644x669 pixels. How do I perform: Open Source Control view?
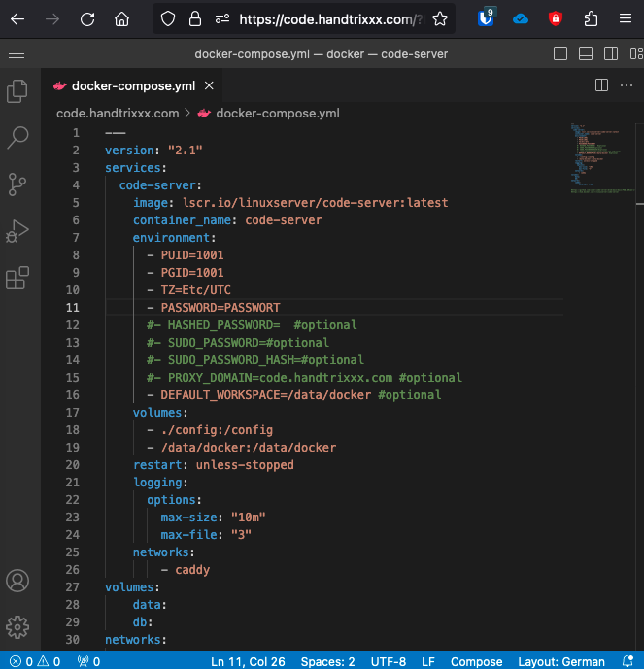point(17,184)
